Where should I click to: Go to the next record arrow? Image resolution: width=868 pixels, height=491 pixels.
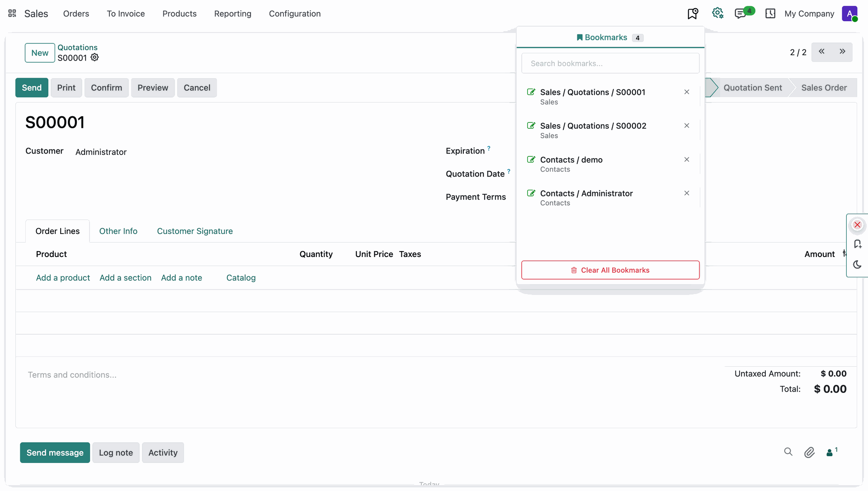[842, 51]
